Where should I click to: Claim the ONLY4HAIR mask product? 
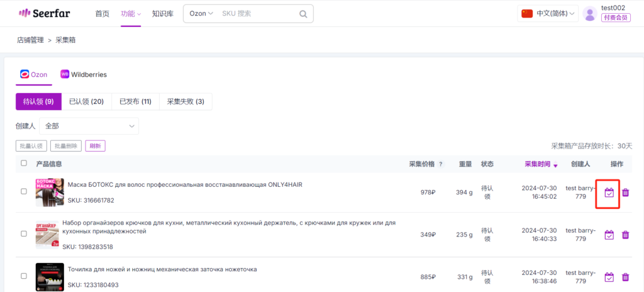(608, 193)
